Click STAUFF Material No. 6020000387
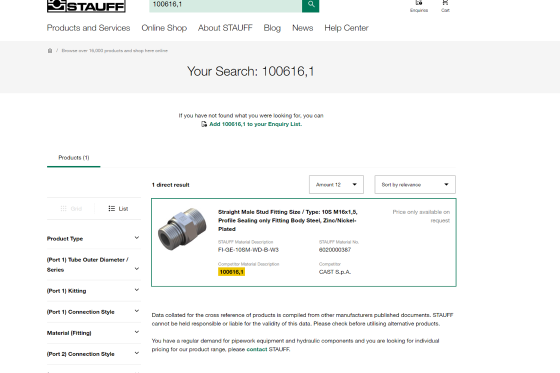 335,250
